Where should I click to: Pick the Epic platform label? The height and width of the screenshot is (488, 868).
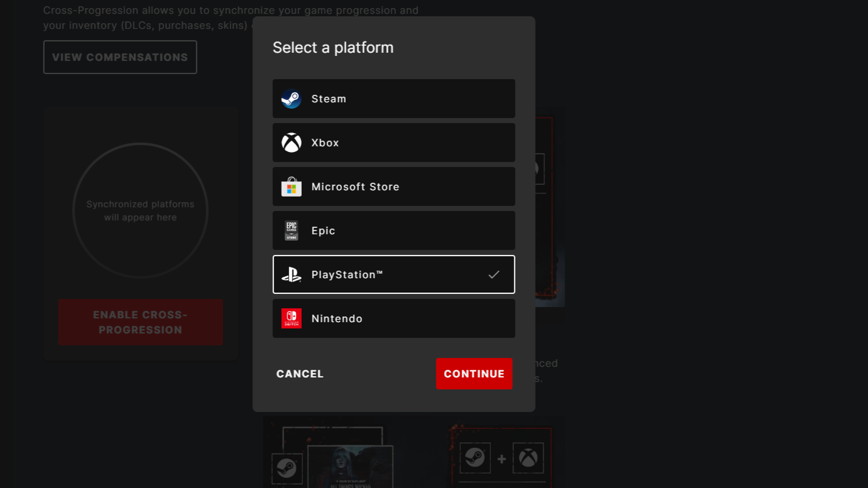pyautogui.click(x=323, y=230)
